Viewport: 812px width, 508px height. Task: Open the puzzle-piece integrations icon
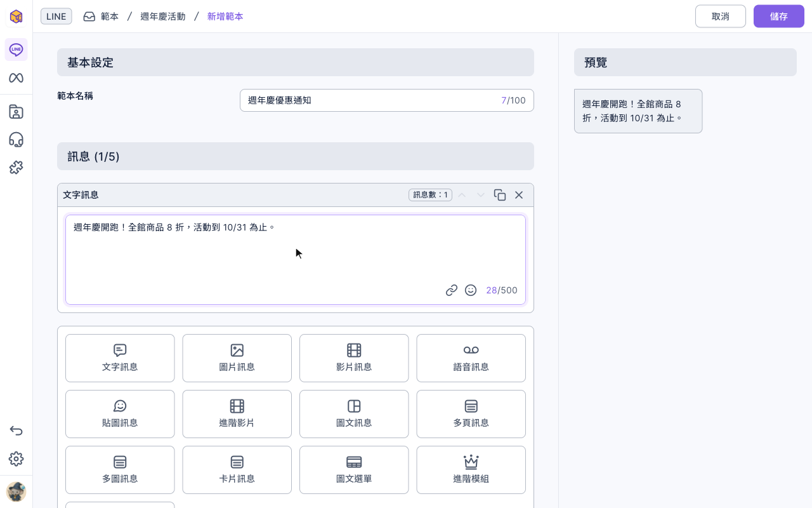(16, 168)
